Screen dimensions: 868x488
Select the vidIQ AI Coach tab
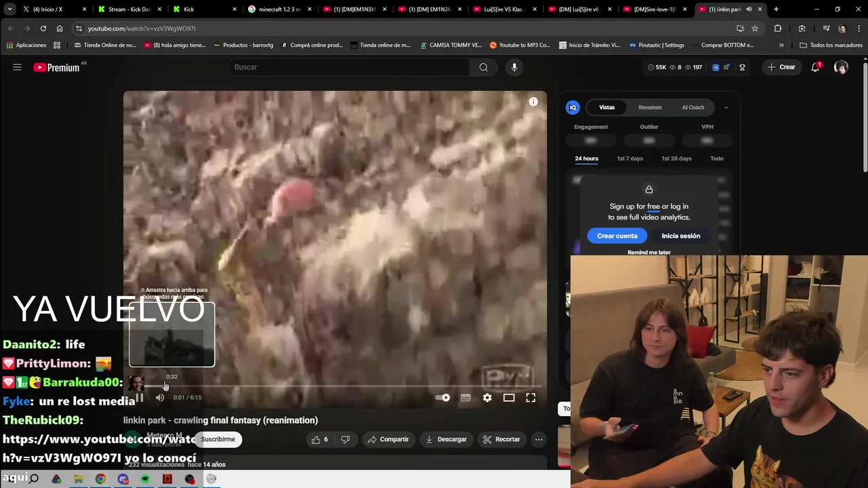coord(693,107)
